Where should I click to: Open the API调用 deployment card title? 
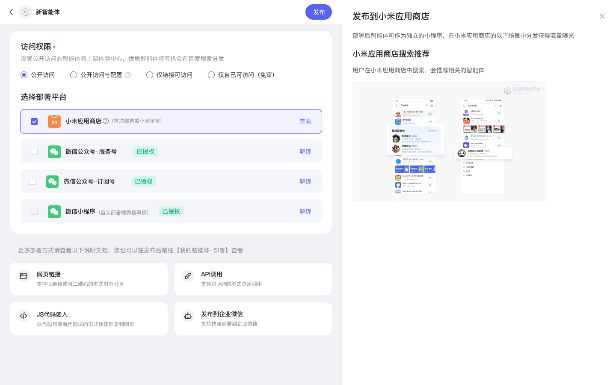coord(212,274)
